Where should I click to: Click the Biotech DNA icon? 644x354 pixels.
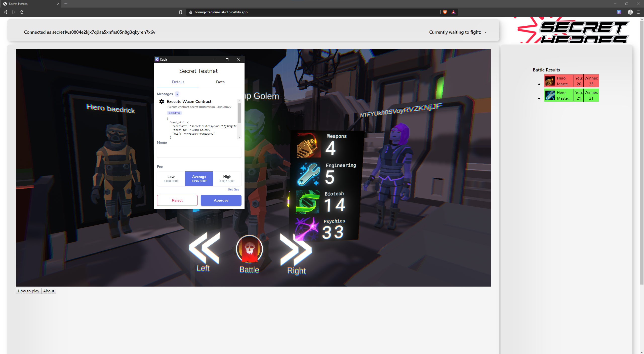(308, 202)
